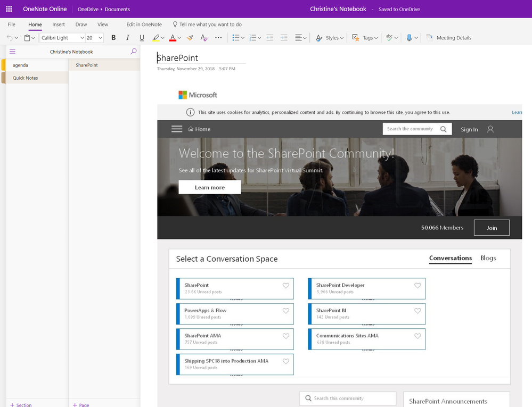Open the font size dropdown
The image size is (532, 407).
point(101,38)
